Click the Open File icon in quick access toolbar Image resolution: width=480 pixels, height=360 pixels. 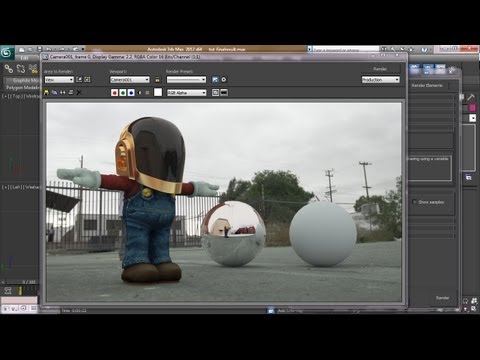point(30,49)
